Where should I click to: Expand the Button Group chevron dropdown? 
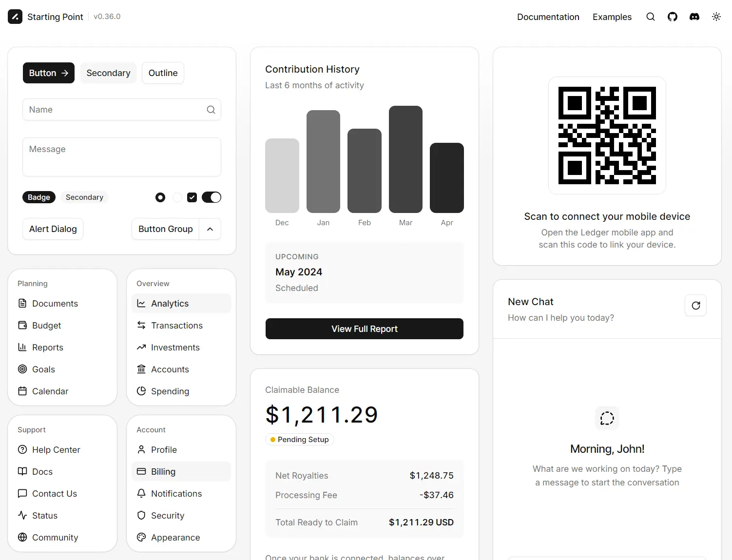(210, 229)
